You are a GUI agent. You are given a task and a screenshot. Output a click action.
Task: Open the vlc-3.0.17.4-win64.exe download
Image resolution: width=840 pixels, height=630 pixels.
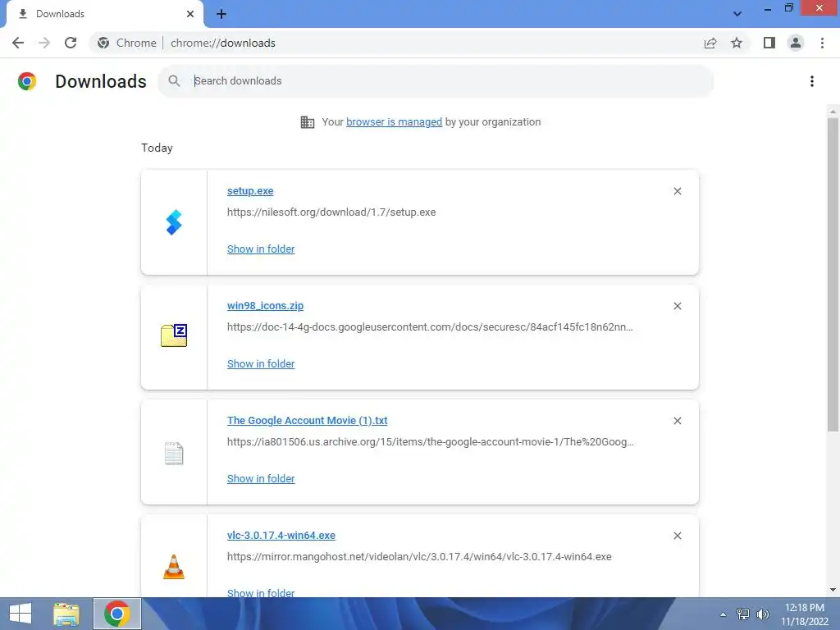[281, 535]
